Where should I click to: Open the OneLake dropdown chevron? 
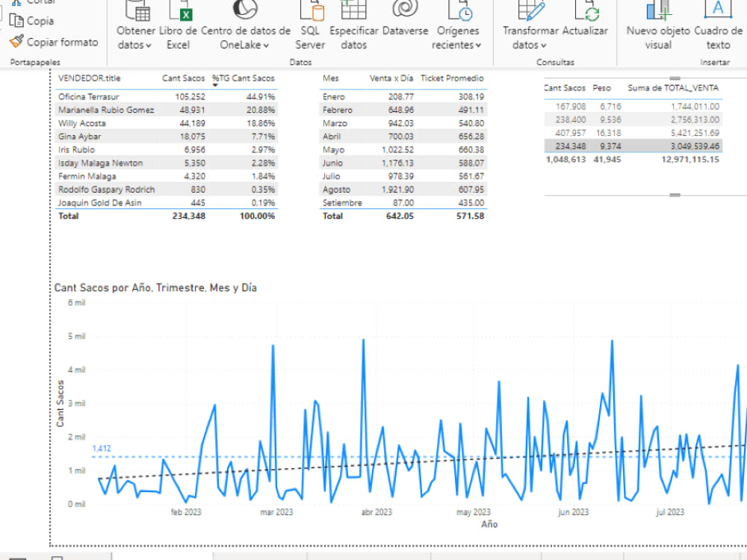coord(267,46)
